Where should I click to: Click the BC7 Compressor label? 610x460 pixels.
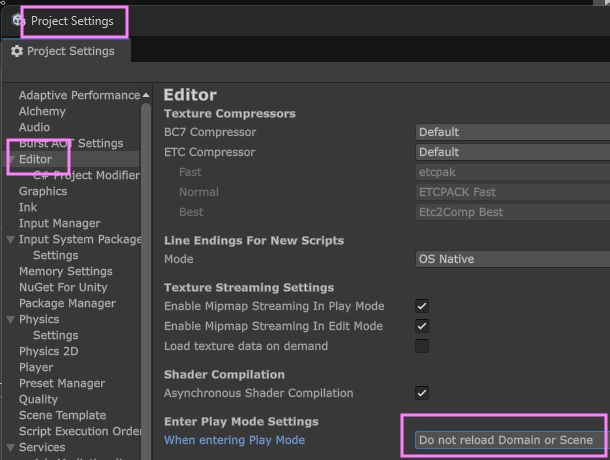pyautogui.click(x=210, y=132)
